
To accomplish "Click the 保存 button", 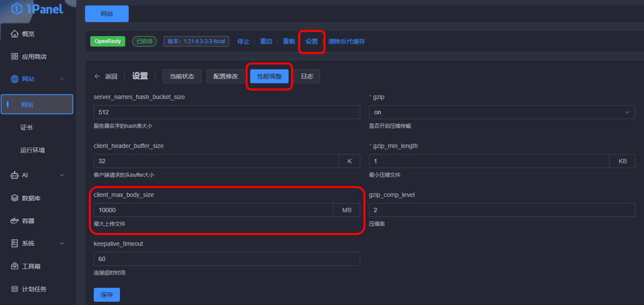I will (107, 294).
